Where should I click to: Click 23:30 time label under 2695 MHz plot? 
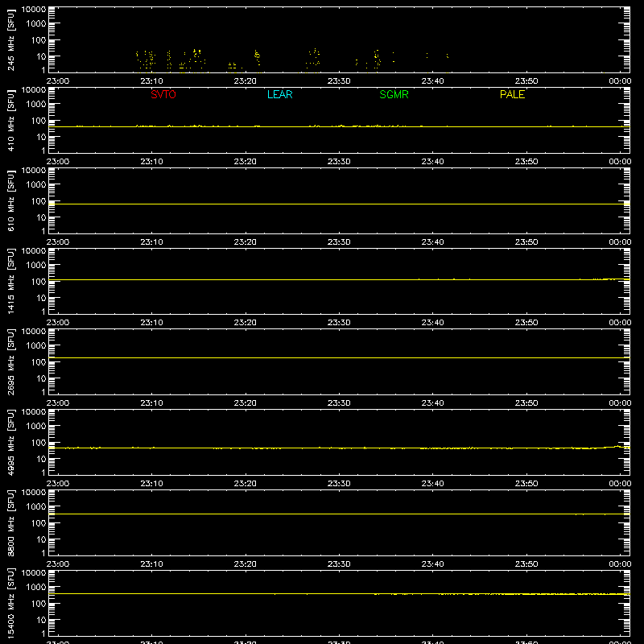tap(339, 403)
